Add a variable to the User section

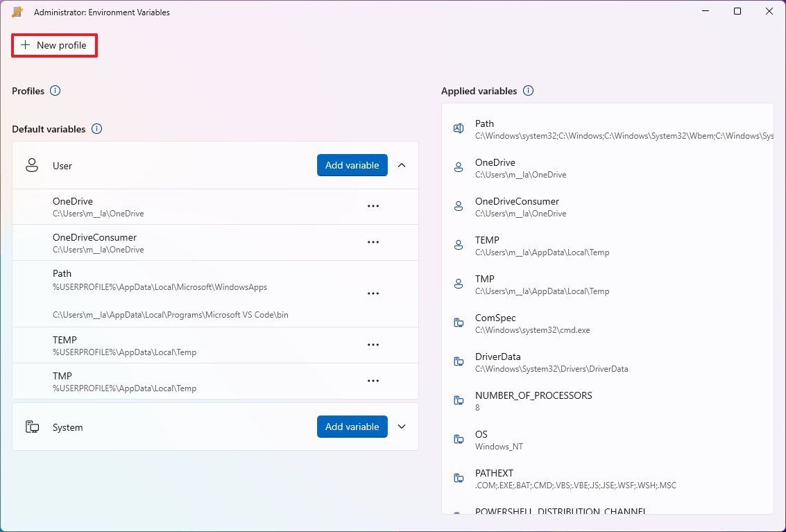pos(352,165)
